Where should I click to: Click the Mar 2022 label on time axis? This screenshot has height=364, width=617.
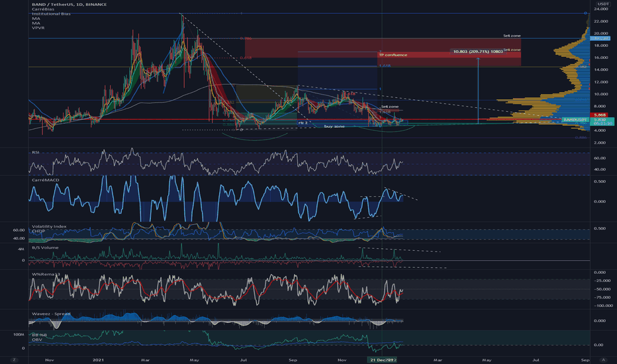coord(438,359)
